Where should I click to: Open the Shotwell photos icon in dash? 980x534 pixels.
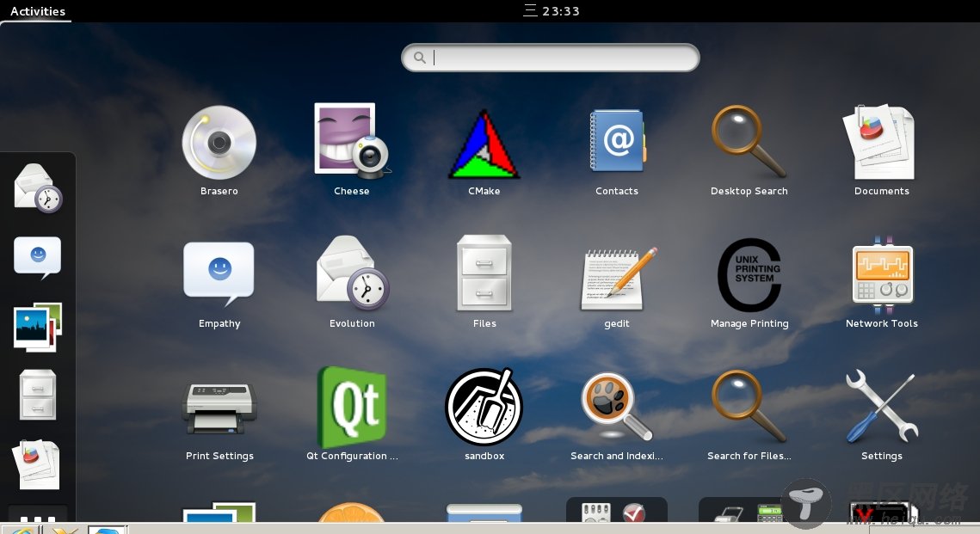point(38,328)
